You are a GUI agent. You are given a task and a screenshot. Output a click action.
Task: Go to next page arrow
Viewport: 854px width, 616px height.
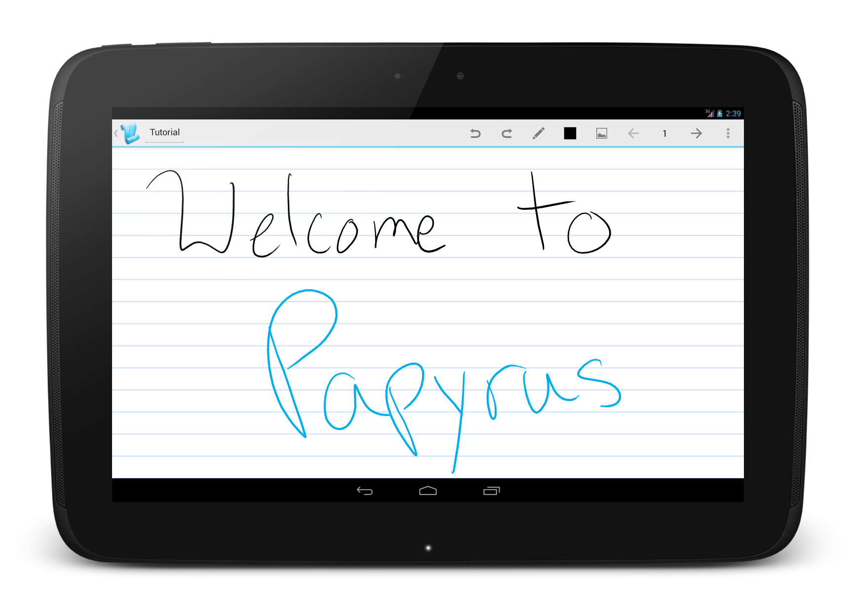pyautogui.click(x=696, y=133)
